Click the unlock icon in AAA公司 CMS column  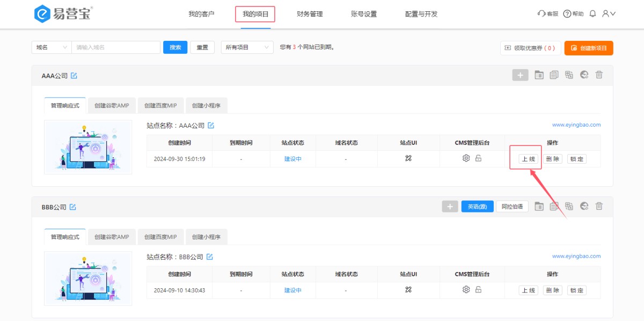pos(478,158)
